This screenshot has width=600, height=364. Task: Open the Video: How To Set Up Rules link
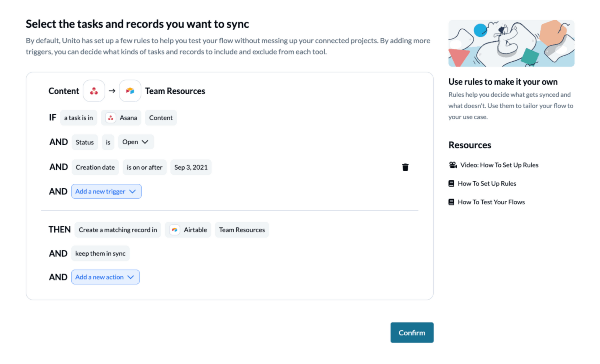499,165
